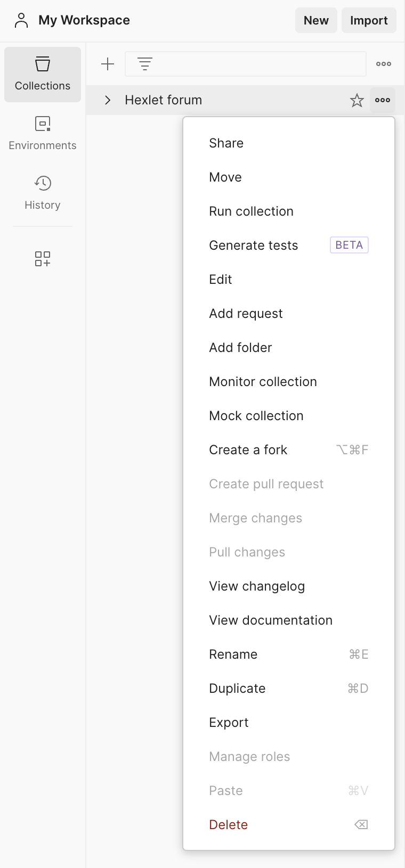Image resolution: width=405 pixels, height=868 pixels.
Task: Click the configure workspace sidebar grid icon
Action: (x=43, y=259)
